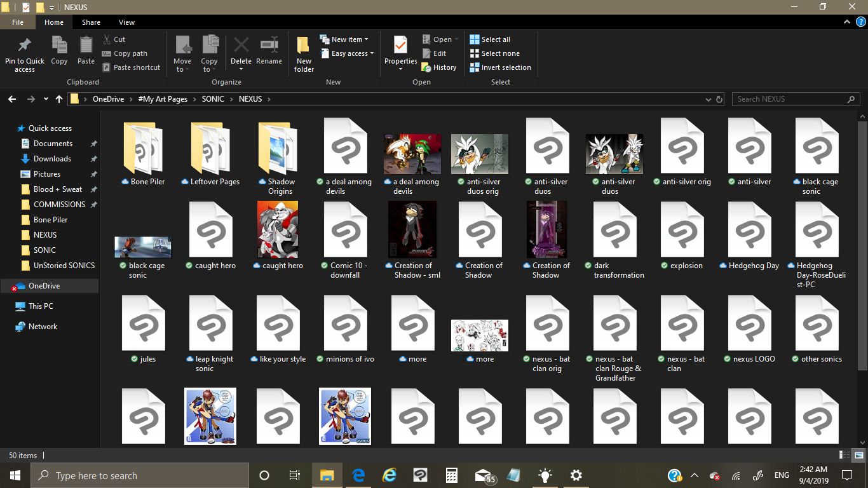The height and width of the screenshot is (488, 868).
Task: Click the vertical scrollbar thumb
Action: coord(862,245)
